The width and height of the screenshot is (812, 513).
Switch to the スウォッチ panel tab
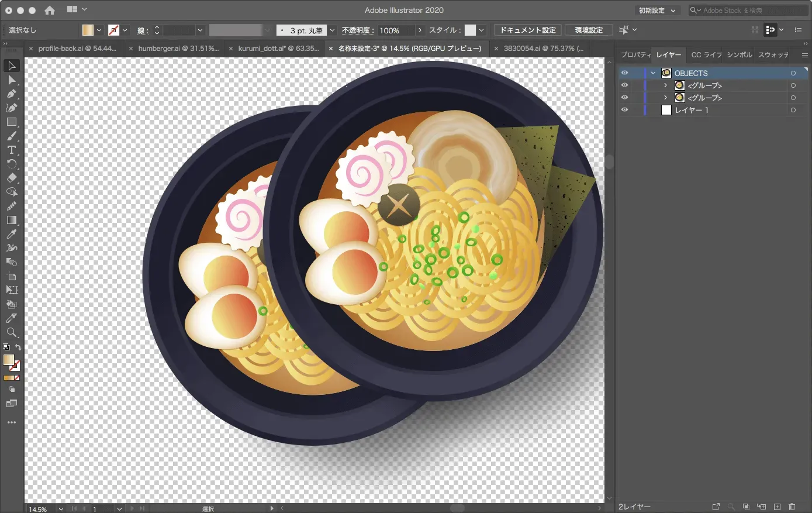[773, 54]
